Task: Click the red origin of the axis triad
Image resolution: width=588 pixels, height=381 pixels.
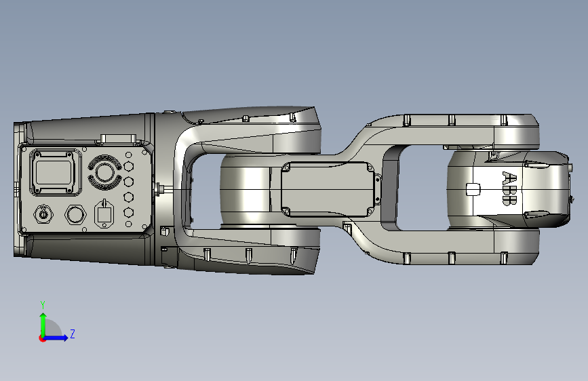Action: point(42,338)
